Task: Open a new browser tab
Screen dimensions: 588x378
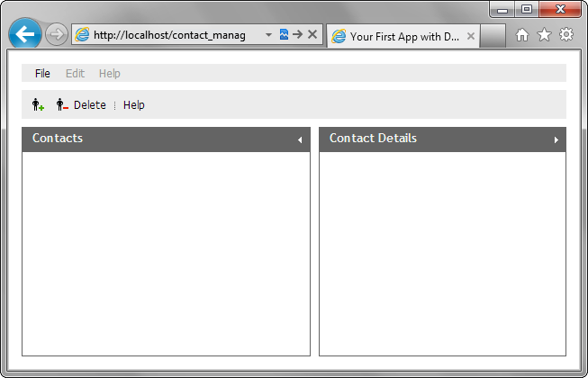Action: (x=493, y=36)
